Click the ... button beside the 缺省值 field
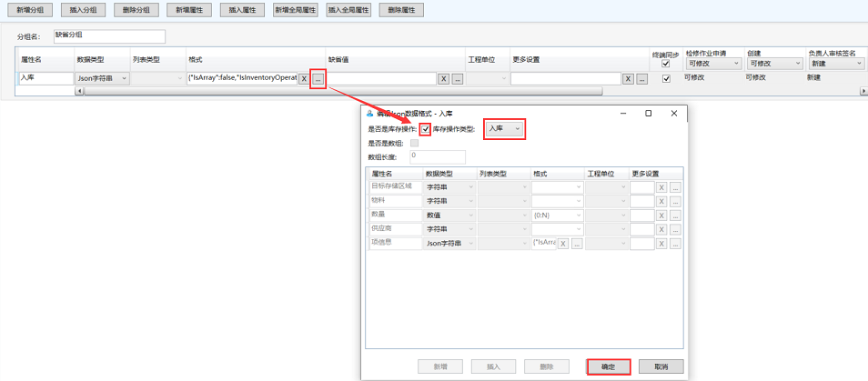 457,79
